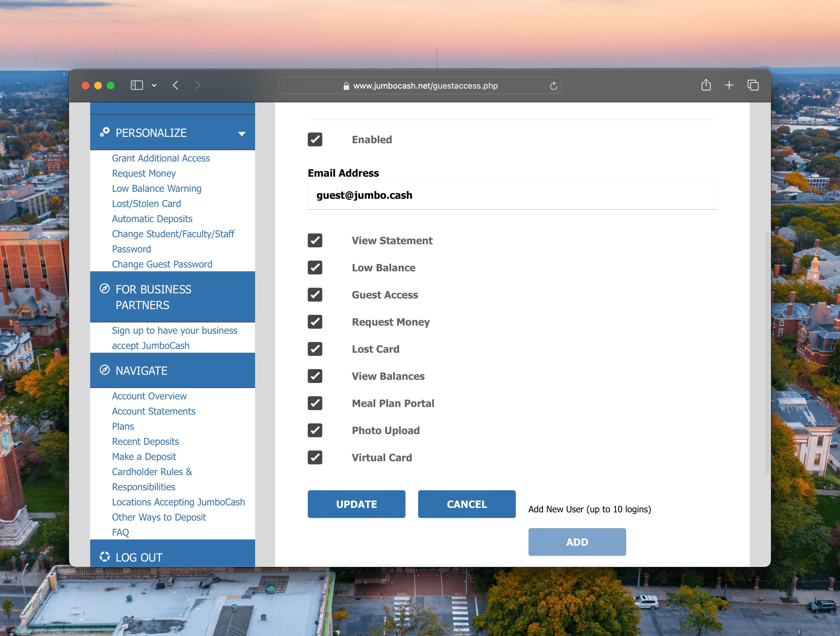The image size is (840, 636).
Task: Uncheck the Enabled checkbox
Action: pos(315,139)
